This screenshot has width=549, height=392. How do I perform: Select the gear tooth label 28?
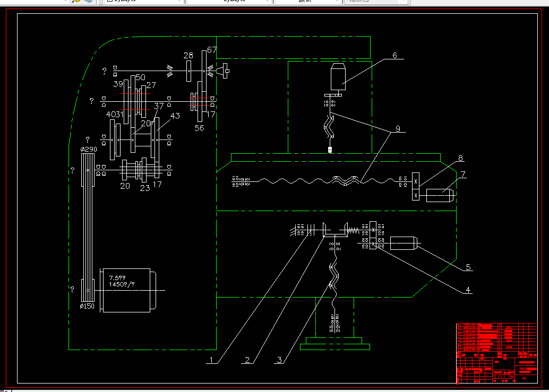188,56
